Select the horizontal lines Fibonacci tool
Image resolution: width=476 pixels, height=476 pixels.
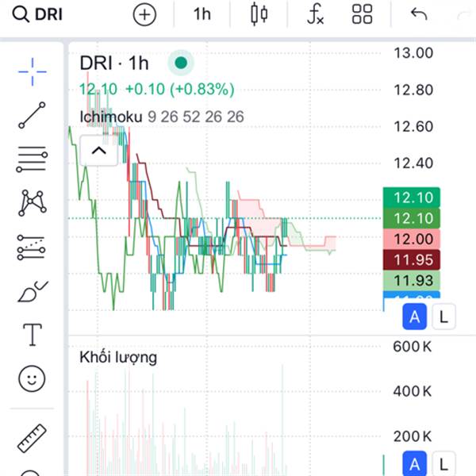click(x=32, y=159)
